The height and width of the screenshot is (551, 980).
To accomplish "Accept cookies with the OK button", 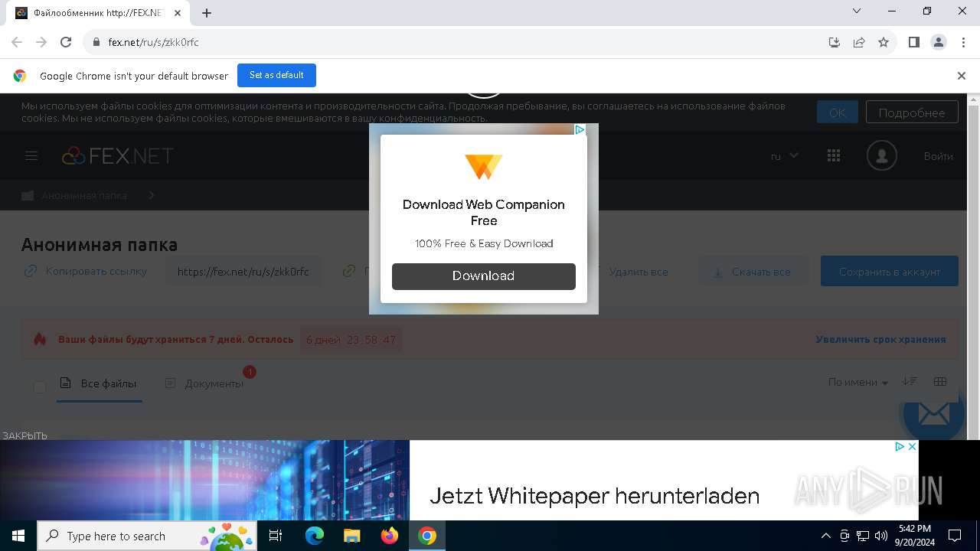I will click(838, 112).
